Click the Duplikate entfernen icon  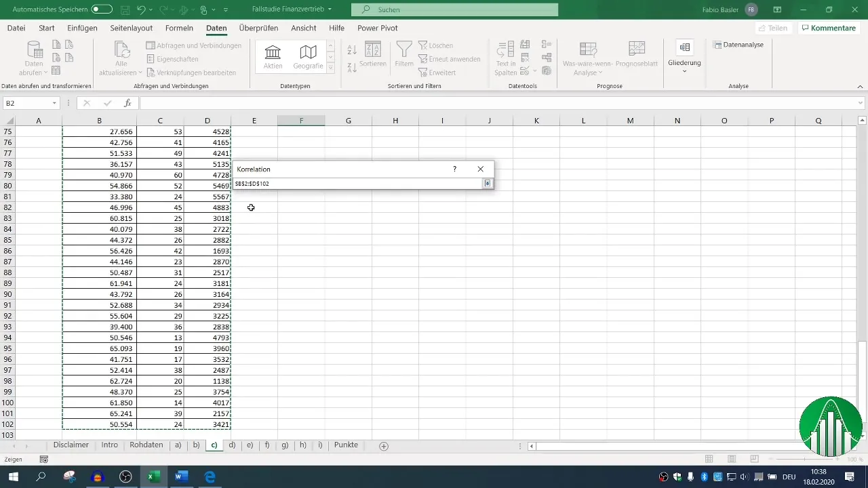pyautogui.click(x=525, y=58)
